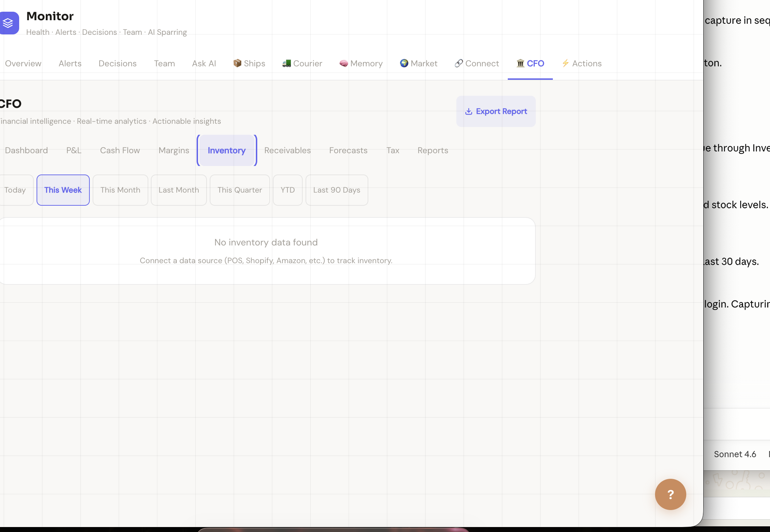Open the Decisions tab
770x532 pixels.
coord(117,63)
